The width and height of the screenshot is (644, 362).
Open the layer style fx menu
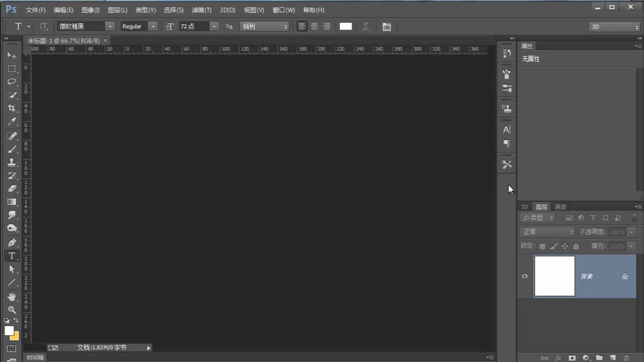tap(558, 358)
